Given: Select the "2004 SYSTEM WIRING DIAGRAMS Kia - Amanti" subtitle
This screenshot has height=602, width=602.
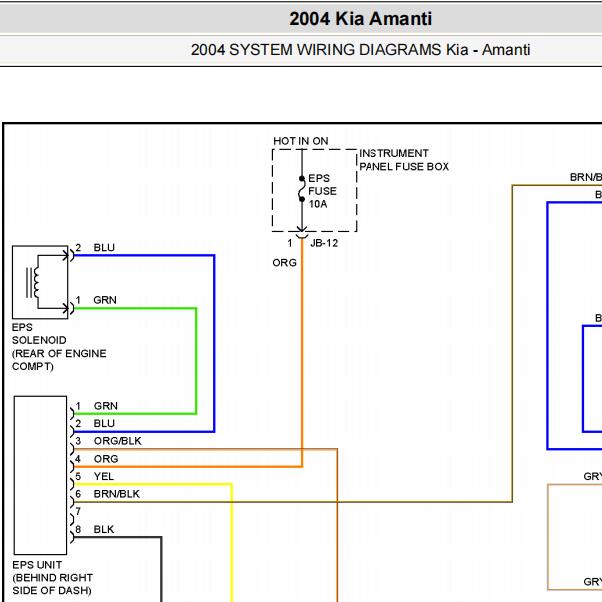Looking at the screenshot, I should tap(361, 50).
